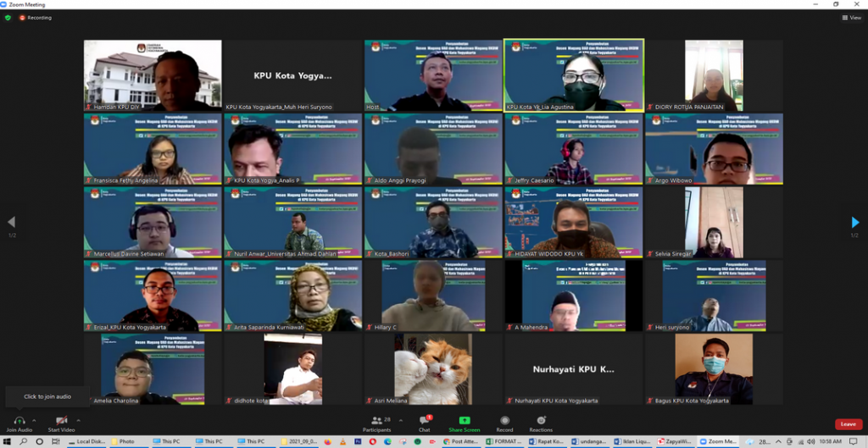Start recording with the Record icon
868x448 pixels.
click(x=504, y=421)
